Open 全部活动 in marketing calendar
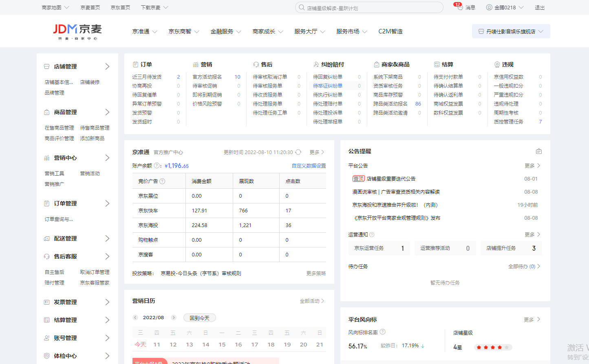This screenshot has height=364, width=589. point(312,301)
